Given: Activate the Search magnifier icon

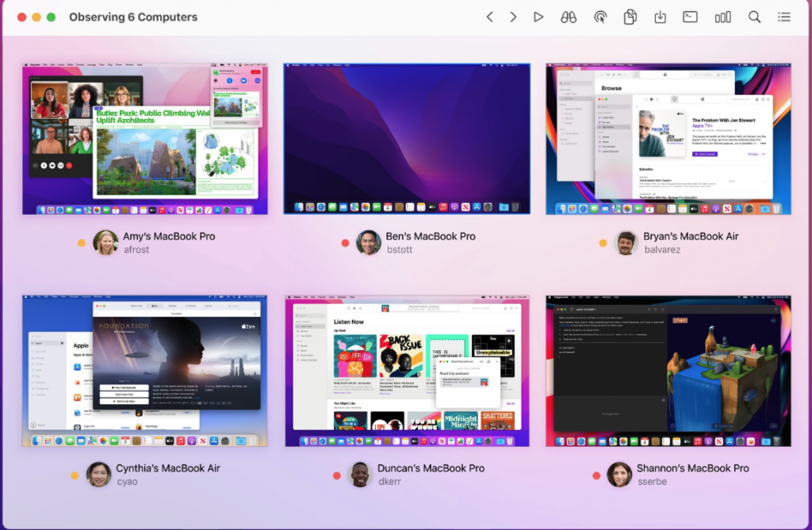Looking at the screenshot, I should click(754, 16).
